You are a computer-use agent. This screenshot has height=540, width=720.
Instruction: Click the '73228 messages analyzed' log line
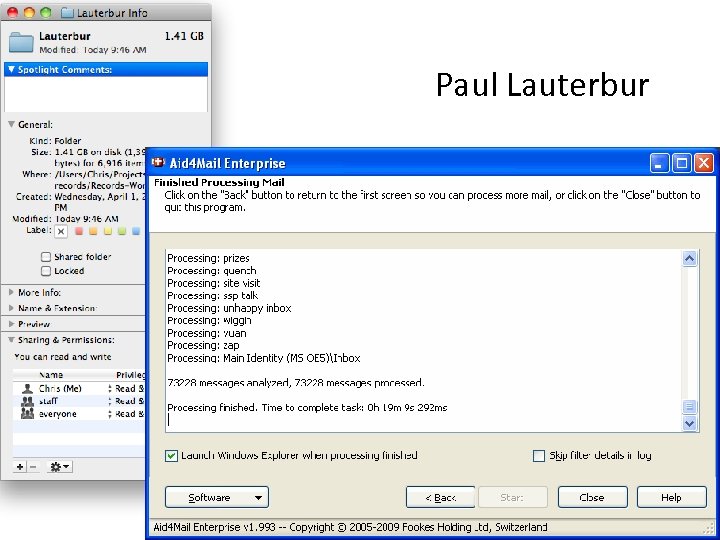(x=296, y=382)
